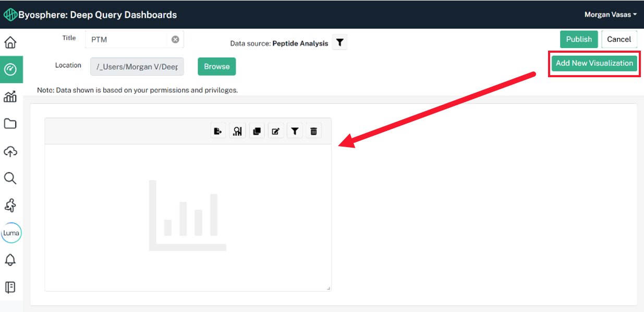
Task: Edit the visualization with pencil icon
Action: click(276, 131)
